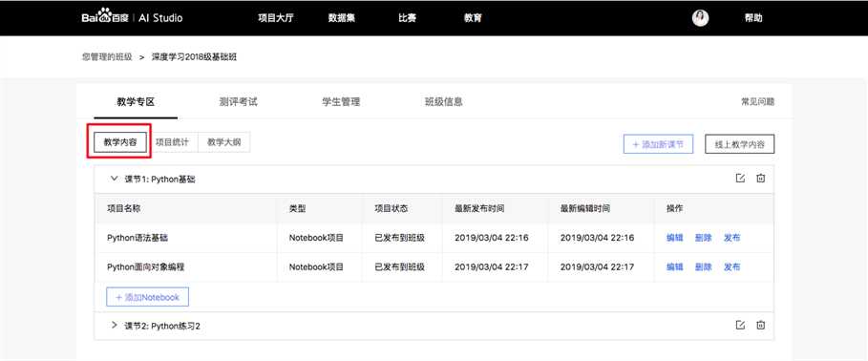
Task: Edit 课节1 Python基础 section icon
Action: coord(740,179)
